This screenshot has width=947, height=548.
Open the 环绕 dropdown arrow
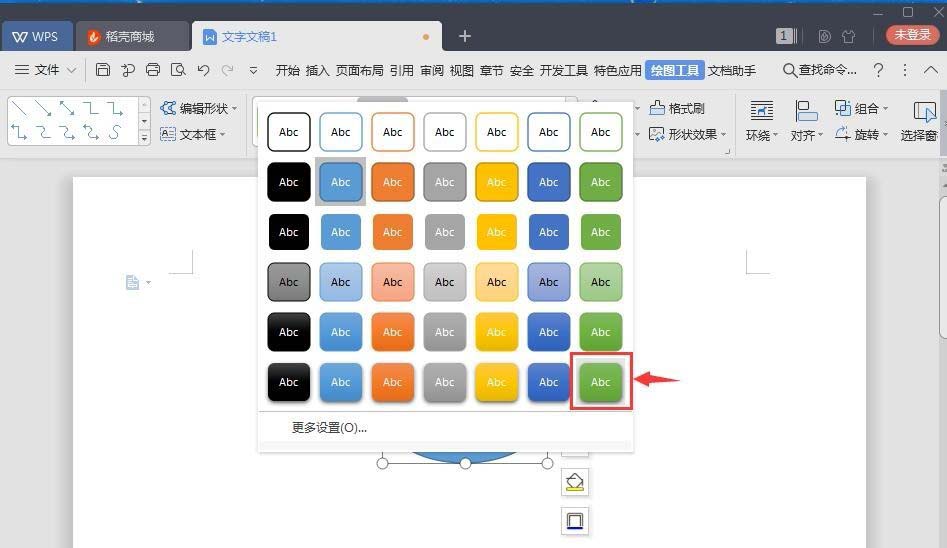click(x=775, y=135)
